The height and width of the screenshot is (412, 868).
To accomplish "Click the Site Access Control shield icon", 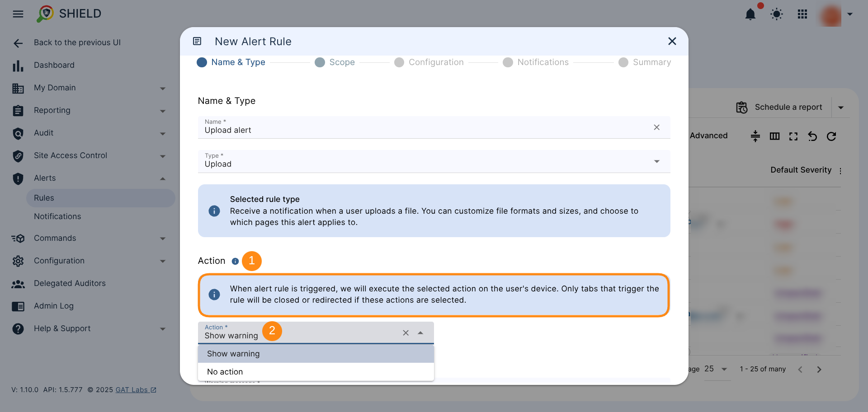I will [x=18, y=156].
